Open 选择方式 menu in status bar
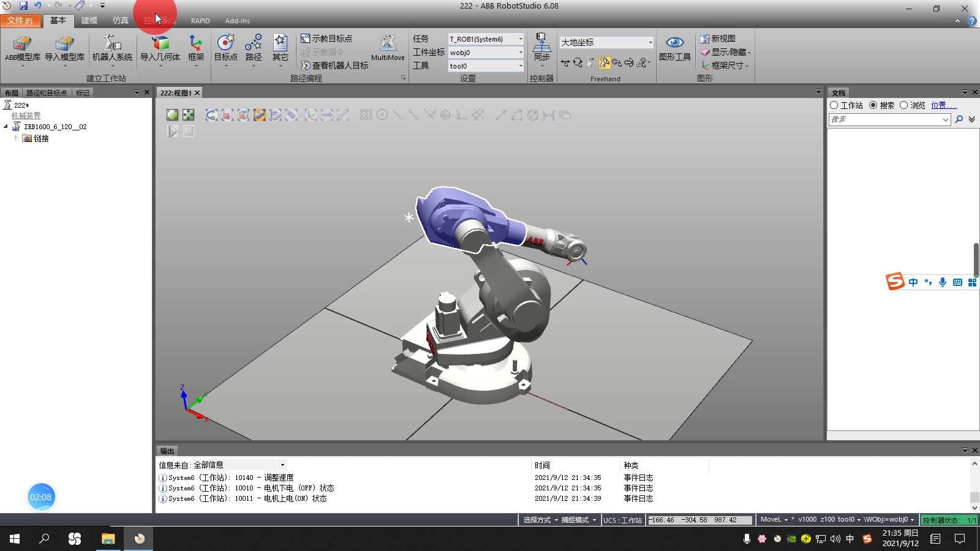The height and width of the screenshot is (551, 980). [541, 520]
